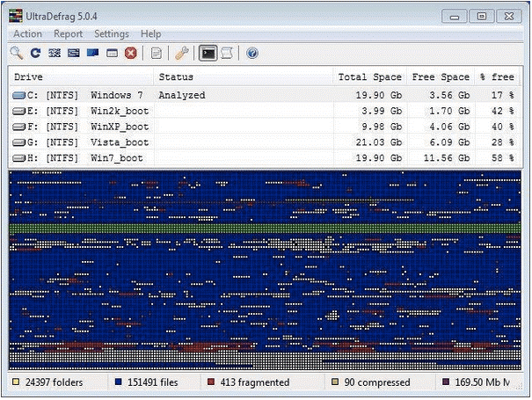This screenshot has height=400, width=532.
Task: Open the Action menu
Action: tap(27, 34)
